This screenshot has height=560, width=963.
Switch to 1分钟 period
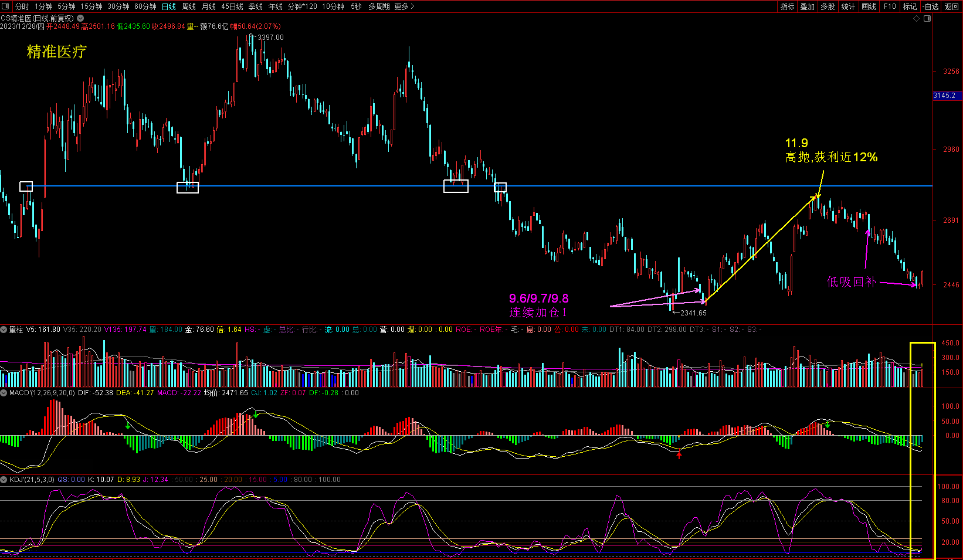point(43,6)
